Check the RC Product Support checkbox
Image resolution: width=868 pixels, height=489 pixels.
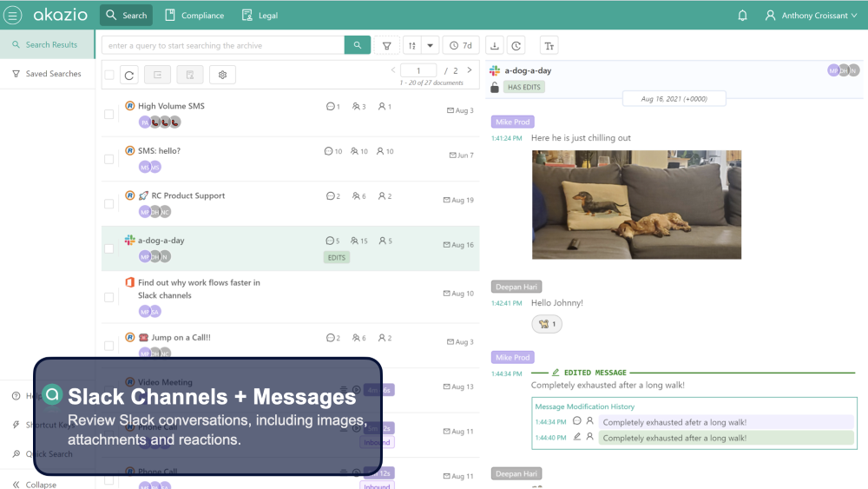pyautogui.click(x=109, y=204)
